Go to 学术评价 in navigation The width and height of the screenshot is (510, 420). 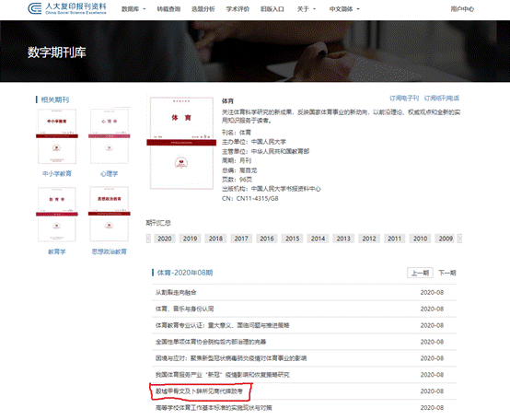pos(238,9)
